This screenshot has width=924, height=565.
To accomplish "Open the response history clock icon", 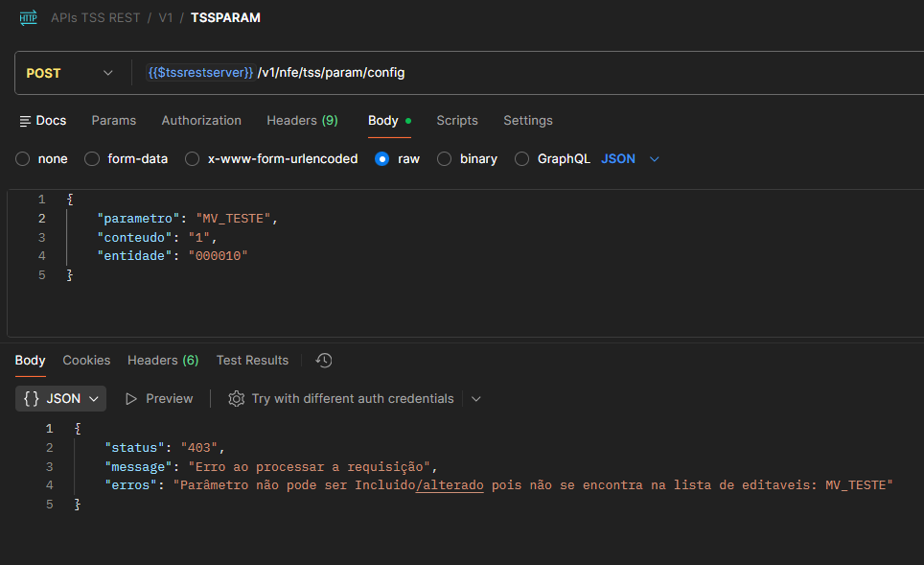I will pos(324,361).
